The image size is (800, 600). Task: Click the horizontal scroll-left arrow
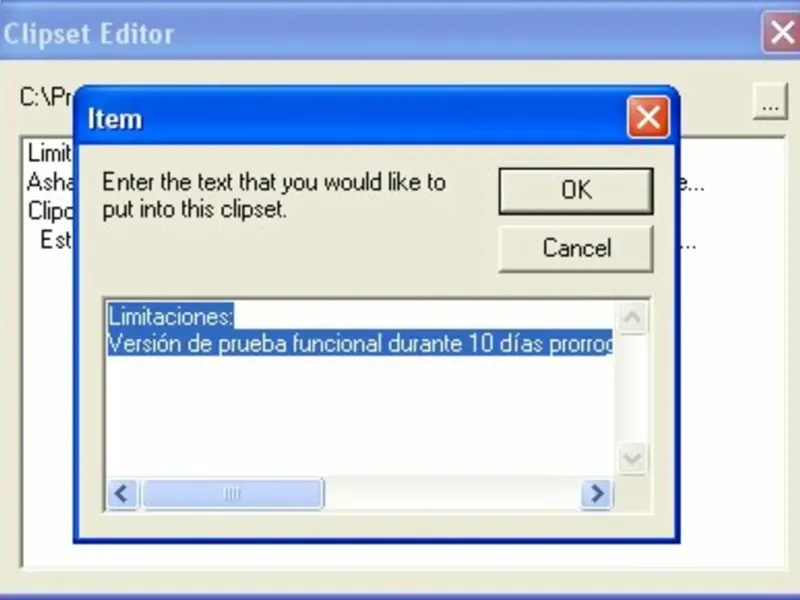click(122, 493)
